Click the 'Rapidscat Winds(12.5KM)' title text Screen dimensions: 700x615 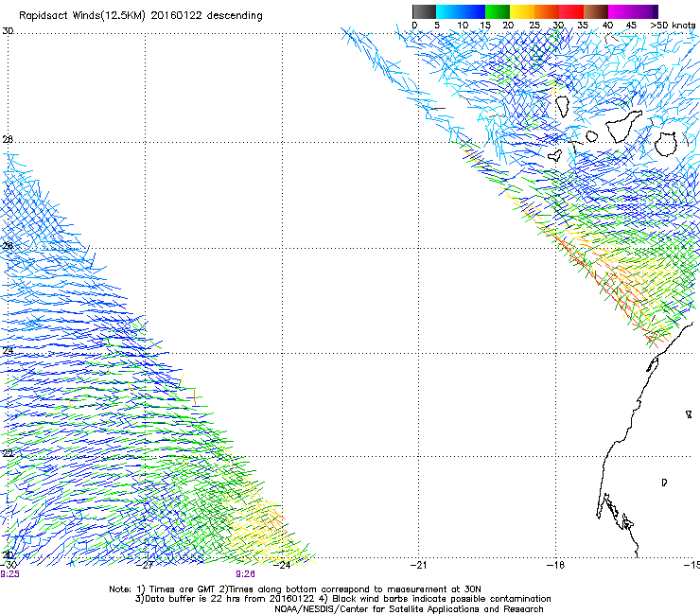(x=82, y=16)
